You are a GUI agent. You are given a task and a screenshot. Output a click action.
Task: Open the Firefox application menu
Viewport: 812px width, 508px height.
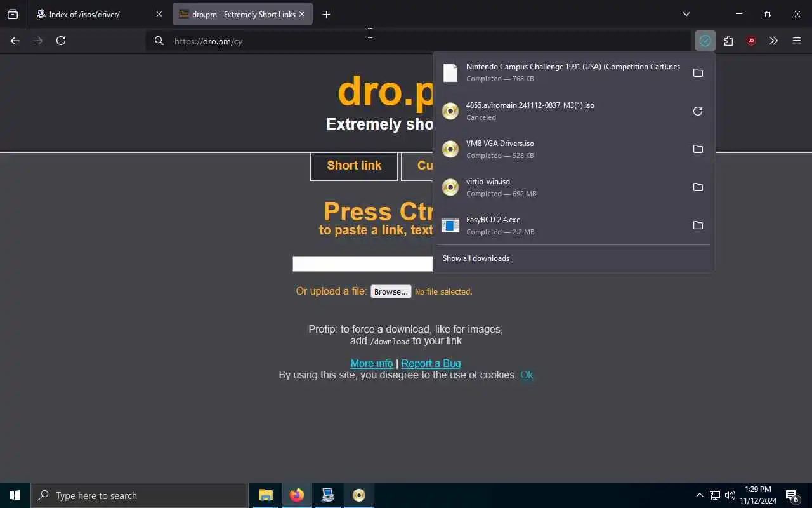coord(797,41)
